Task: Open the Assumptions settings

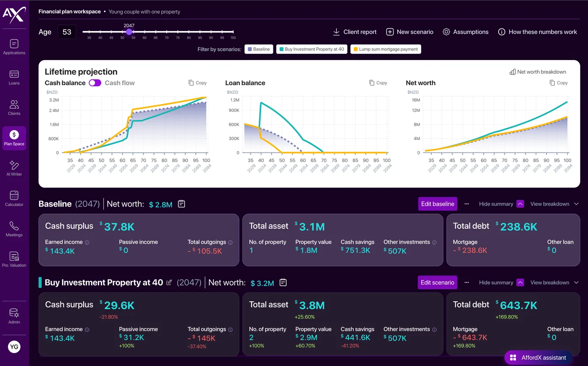Action: click(x=466, y=32)
